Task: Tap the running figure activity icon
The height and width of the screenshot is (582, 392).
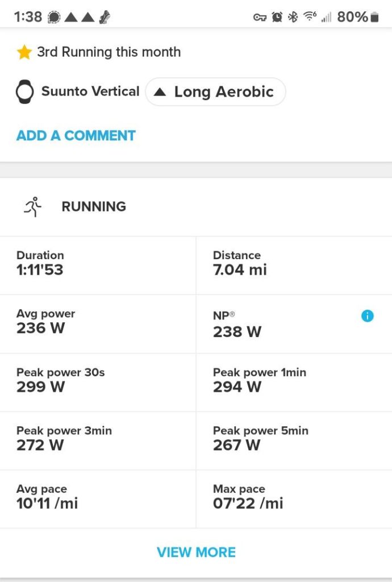Action: point(33,207)
